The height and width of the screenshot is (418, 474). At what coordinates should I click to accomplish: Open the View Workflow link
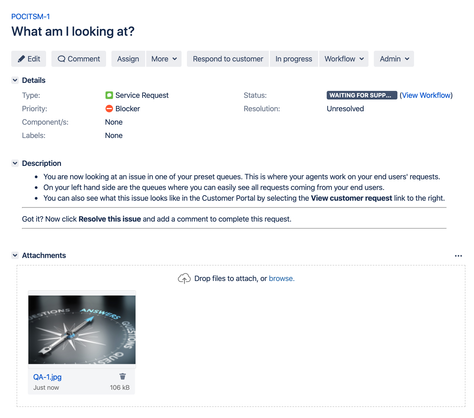[426, 95]
